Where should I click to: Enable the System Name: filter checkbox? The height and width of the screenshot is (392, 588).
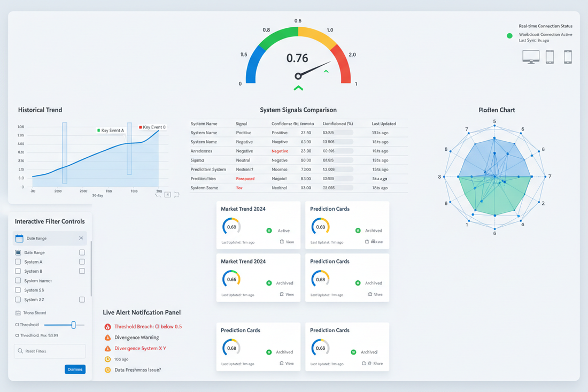(x=18, y=281)
